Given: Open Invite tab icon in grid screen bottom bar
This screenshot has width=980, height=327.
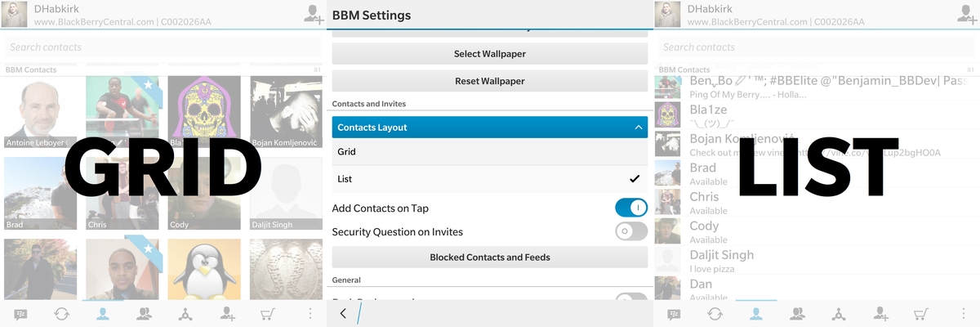Looking at the screenshot, I should click(227, 314).
